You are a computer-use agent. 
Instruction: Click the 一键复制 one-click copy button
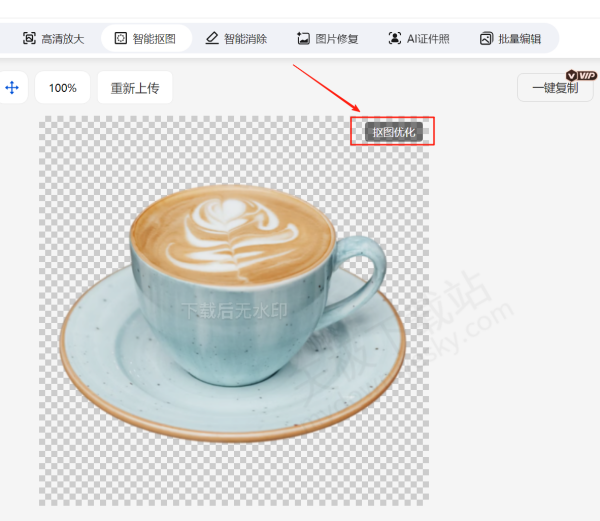[554, 88]
